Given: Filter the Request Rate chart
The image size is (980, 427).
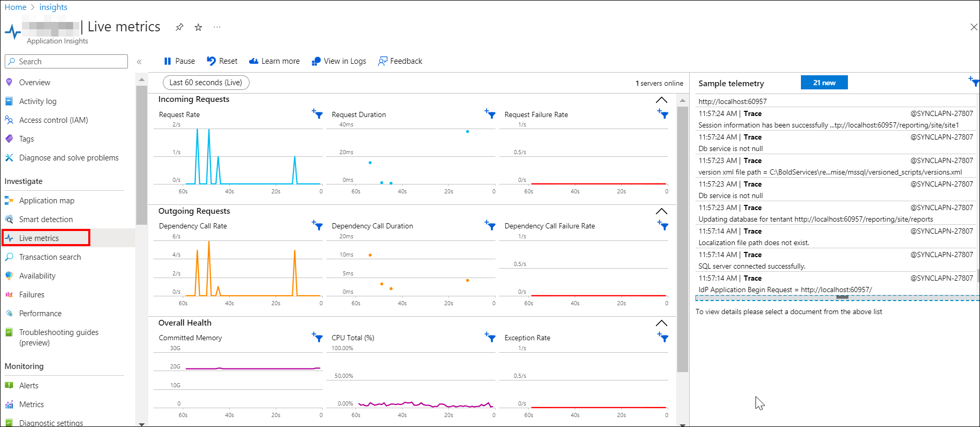Looking at the screenshot, I should pos(317,113).
